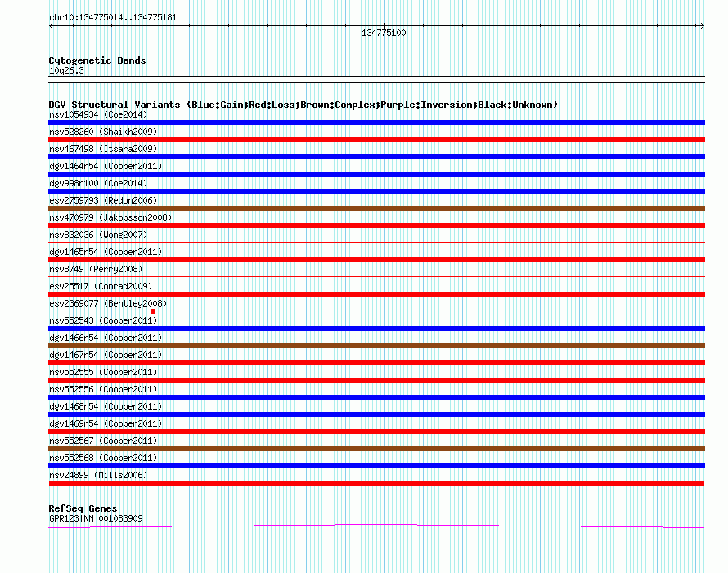Click the blue bar under dgv998n100

pyautogui.click(x=376, y=191)
